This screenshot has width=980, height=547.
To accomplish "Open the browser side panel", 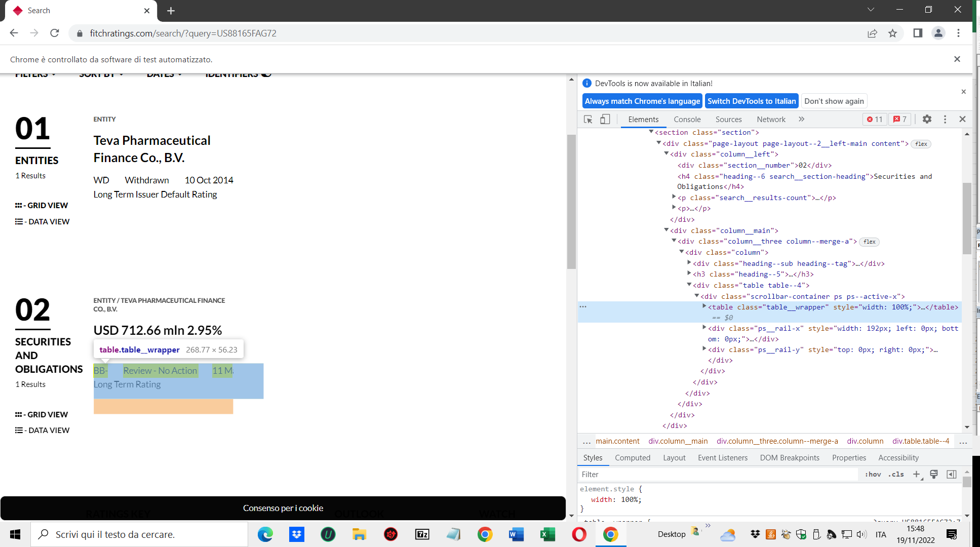I will point(918,33).
